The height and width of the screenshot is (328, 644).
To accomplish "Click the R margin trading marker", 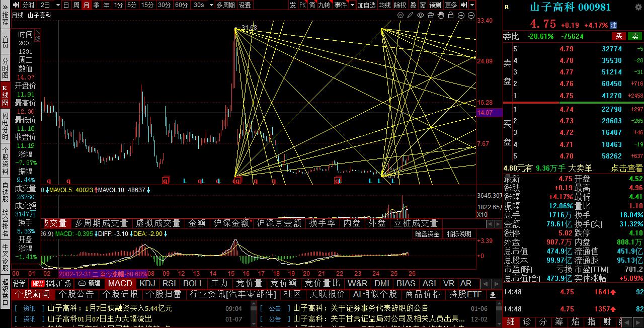I will (x=506, y=7).
